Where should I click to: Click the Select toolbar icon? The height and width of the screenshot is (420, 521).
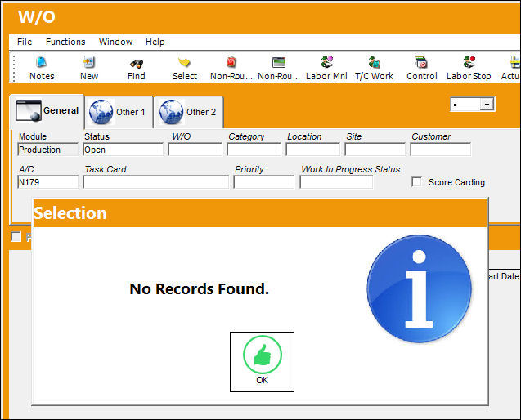click(x=184, y=68)
